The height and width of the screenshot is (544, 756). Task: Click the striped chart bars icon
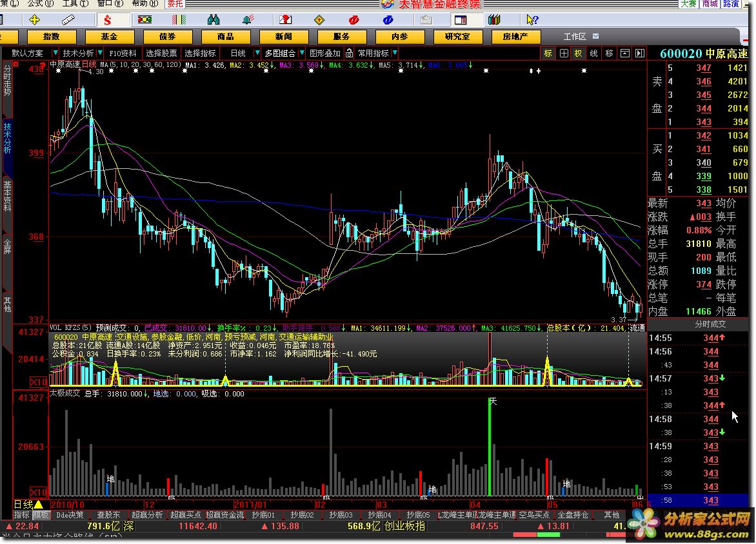(179, 20)
